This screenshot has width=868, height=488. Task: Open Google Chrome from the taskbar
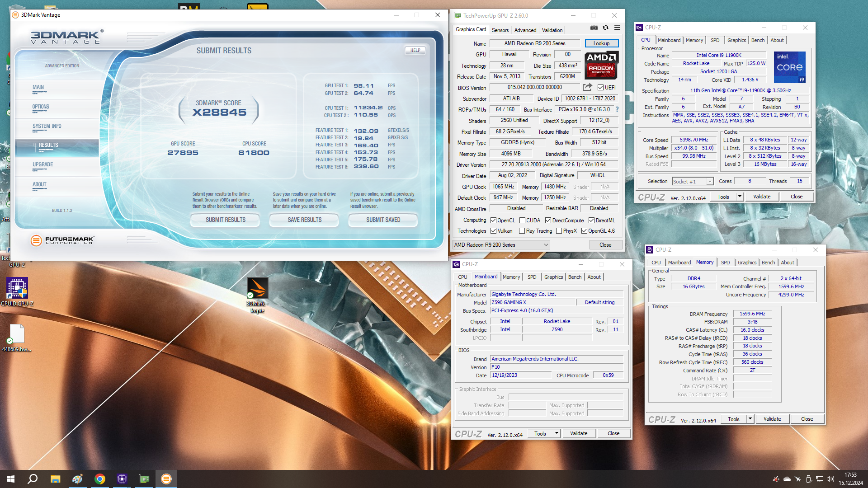pyautogui.click(x=99, y=479)
